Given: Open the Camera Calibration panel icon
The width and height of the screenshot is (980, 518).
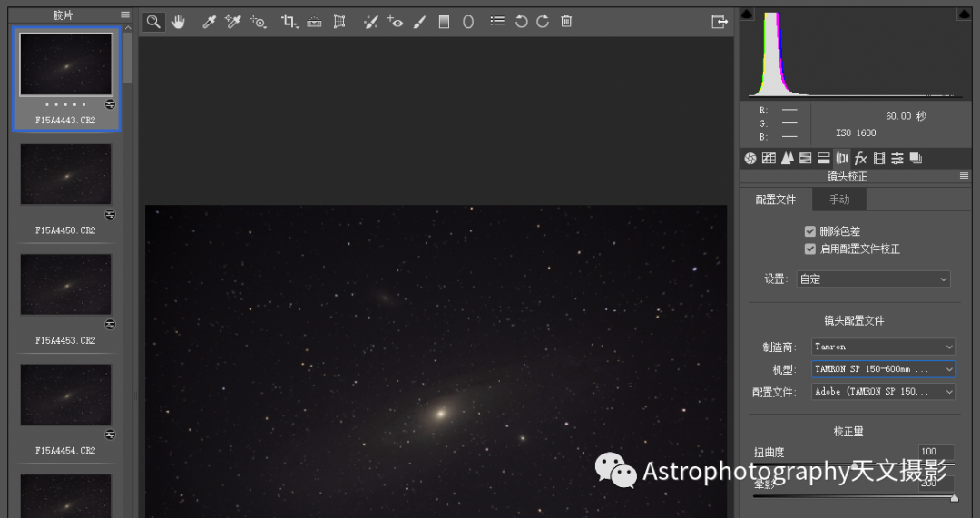Looking at the screenshot, I should (x=879, y=159).
